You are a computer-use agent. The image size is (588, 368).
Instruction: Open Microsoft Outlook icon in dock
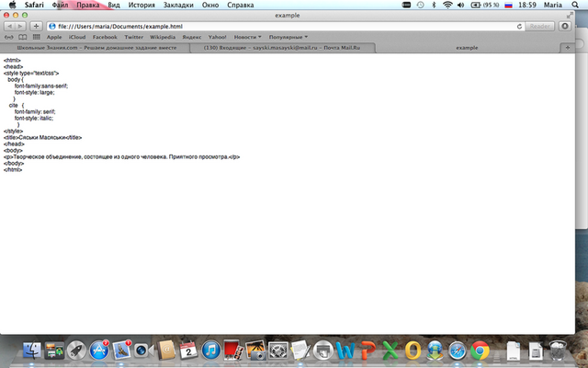pyautogui.click(x=413, y=351)
